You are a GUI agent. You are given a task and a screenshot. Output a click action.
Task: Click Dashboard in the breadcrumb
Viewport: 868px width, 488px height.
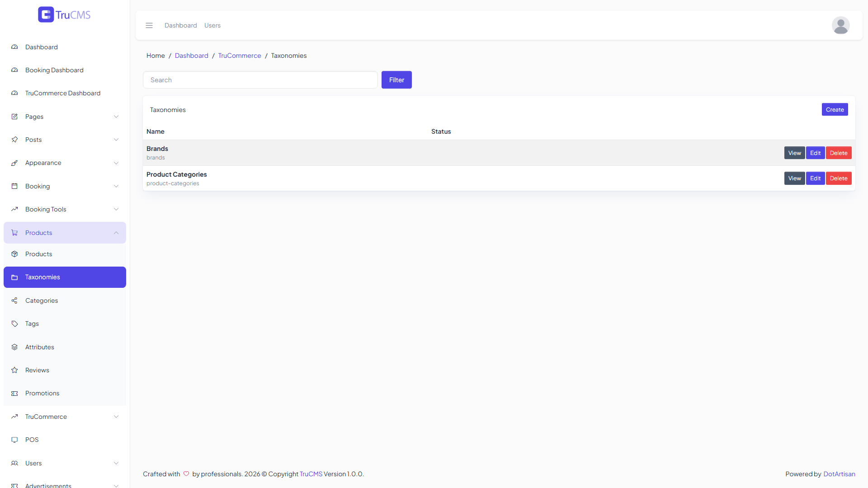[x=192, y=56]
